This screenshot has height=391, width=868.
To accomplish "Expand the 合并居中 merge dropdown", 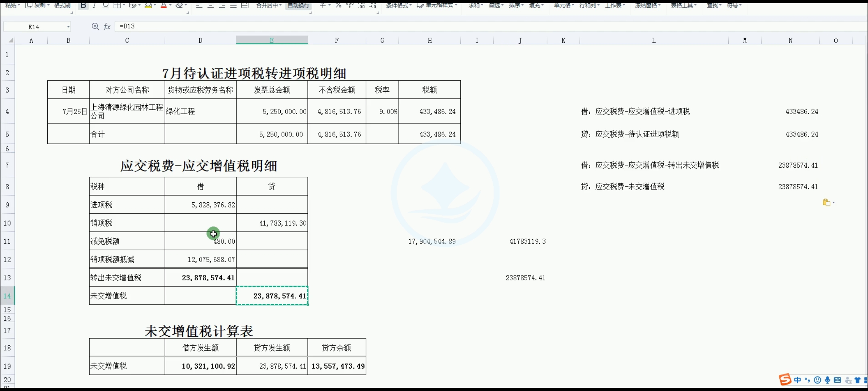I will (280, 5).
